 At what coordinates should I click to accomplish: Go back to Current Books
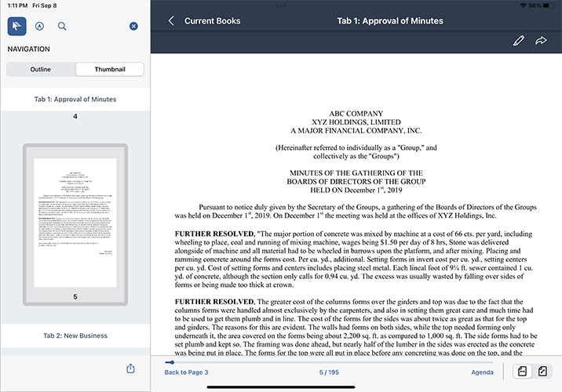point(205,20)
